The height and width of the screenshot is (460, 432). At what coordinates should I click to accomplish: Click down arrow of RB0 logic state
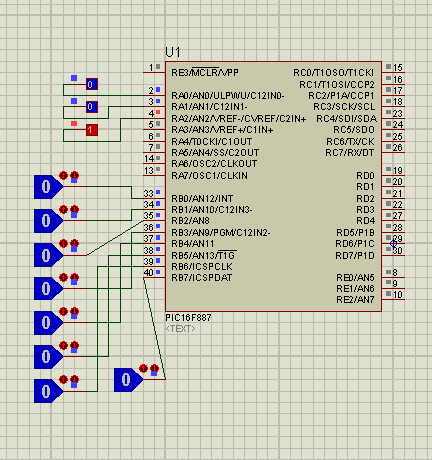74,175
